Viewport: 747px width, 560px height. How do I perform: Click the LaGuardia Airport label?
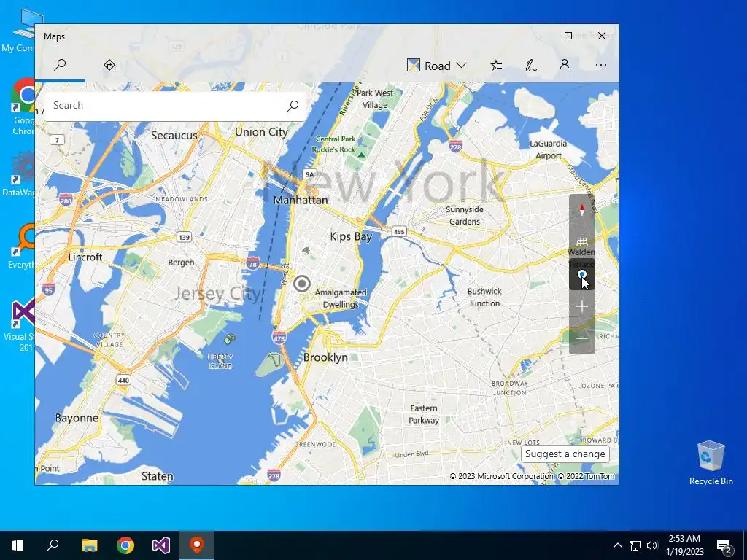[x=549, y=149]
